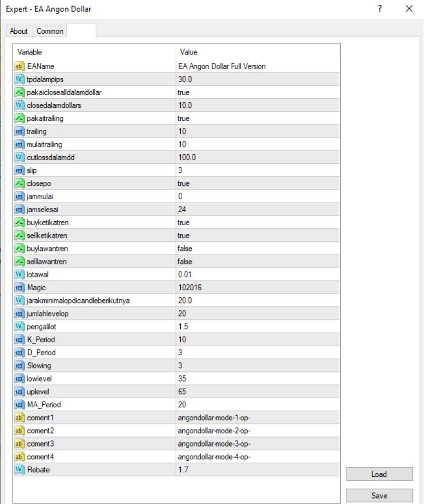This screenshot has width=425, height=504.
Task: Open the selllawantren false value dropdown
Action: [x=258, y=261]
